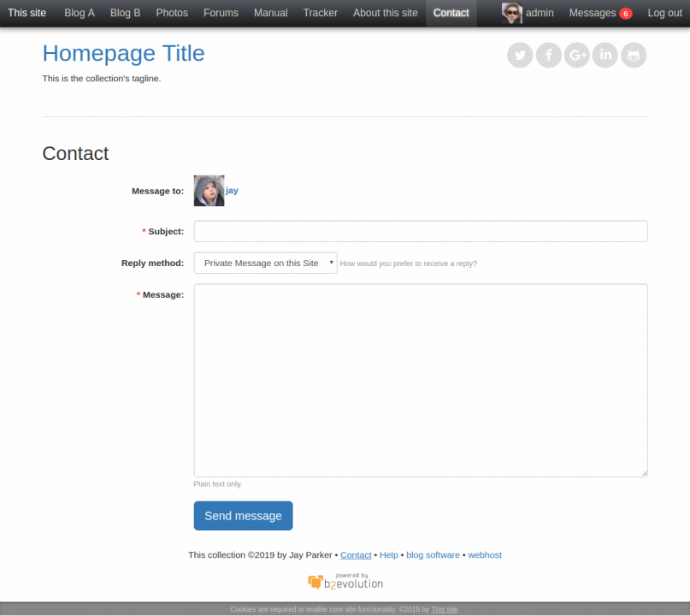Viewport: 690px width, 616px height.
Task: Click the Homepage Title heading link
Action: pyautogui.click(x=123, y=54)
